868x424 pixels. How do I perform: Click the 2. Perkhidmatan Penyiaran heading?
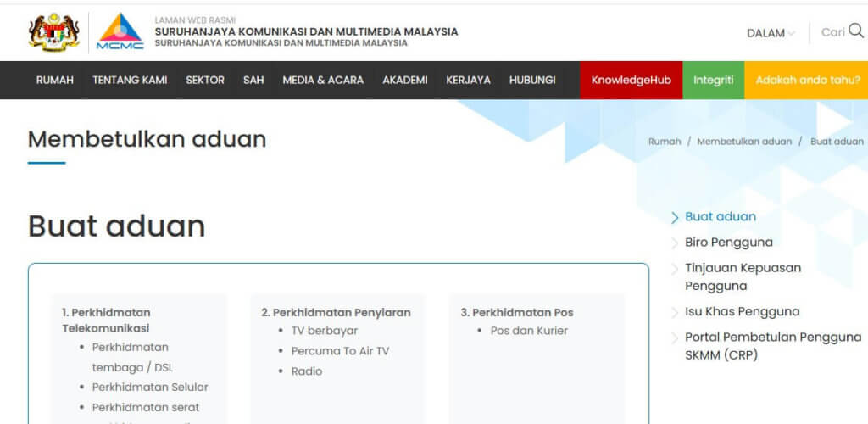(336, 313)
